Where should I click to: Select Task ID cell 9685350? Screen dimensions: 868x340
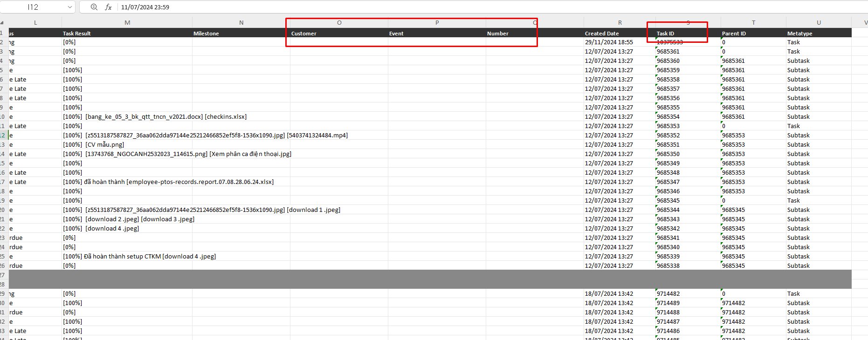point(689,154)
